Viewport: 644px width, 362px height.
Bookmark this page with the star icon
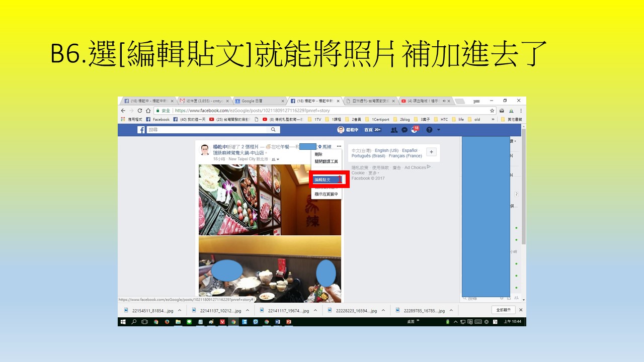(x=492, y=111)
